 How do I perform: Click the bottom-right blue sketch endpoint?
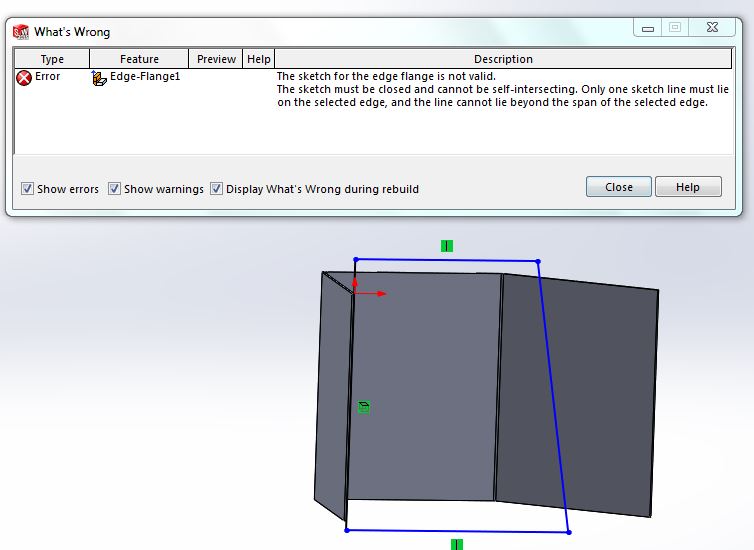569,532
